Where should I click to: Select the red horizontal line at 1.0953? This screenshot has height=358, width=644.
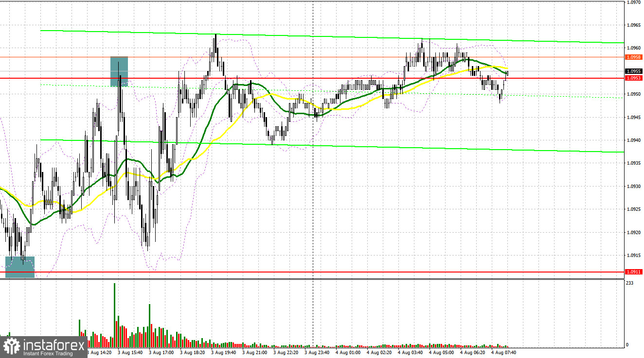311,78
